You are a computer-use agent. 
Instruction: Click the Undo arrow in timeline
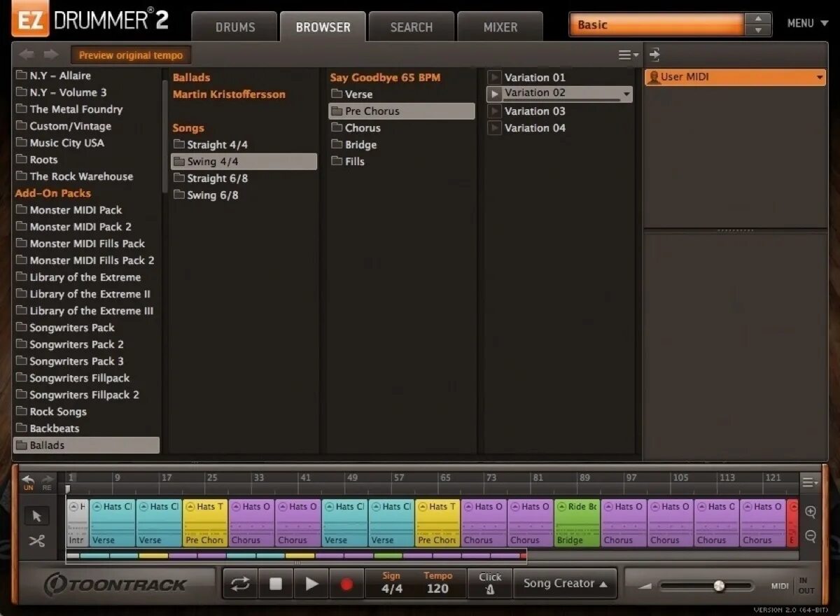coord(28,482)
